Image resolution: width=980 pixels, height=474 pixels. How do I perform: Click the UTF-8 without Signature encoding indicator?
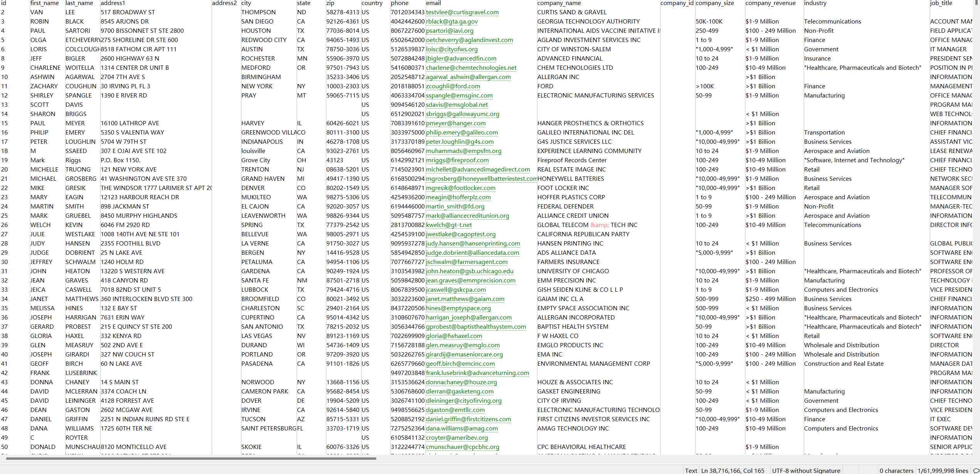806,471
